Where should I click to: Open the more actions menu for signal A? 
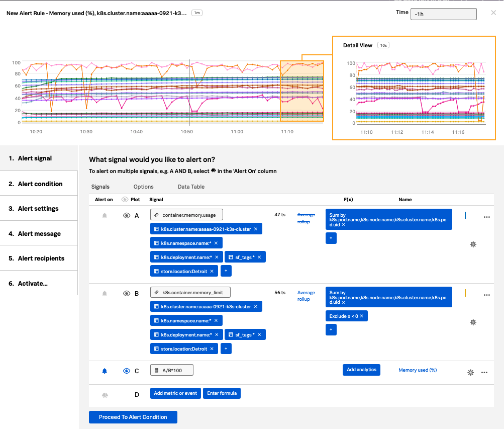[486, 217]
